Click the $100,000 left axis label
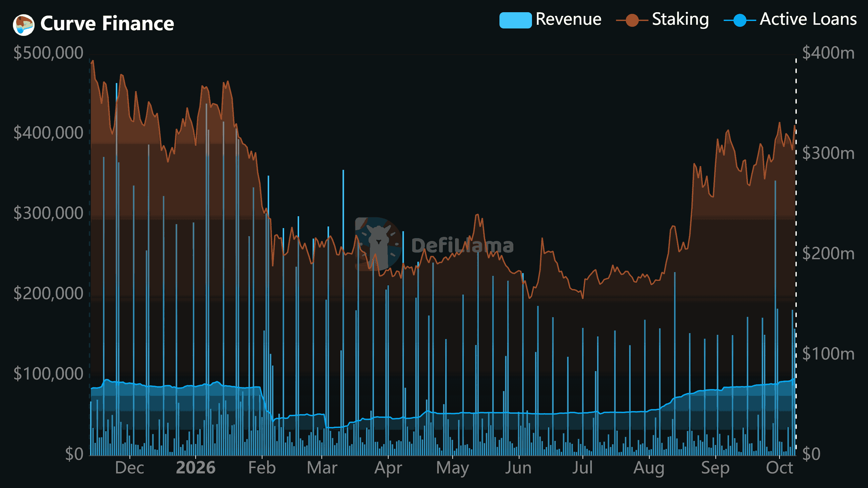Screen dimensions: 868x488 pos(48,374)
